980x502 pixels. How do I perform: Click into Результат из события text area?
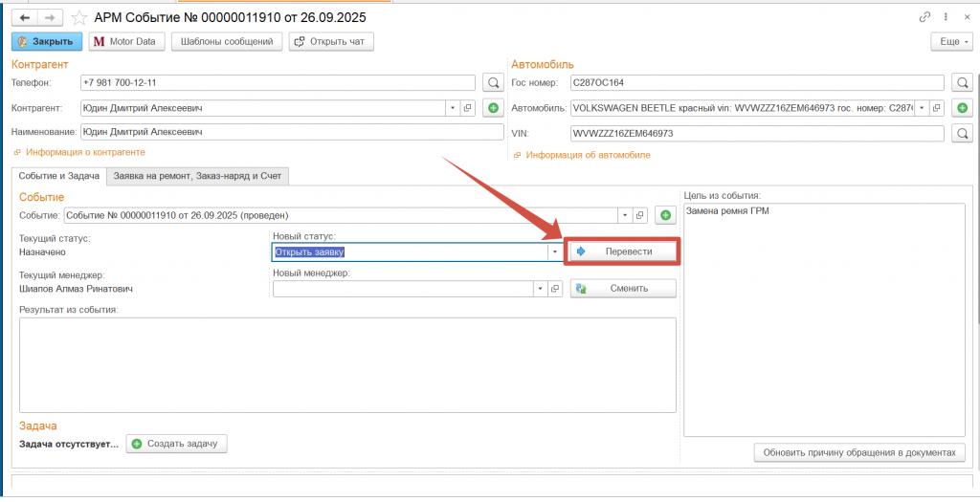coord(347,364)
